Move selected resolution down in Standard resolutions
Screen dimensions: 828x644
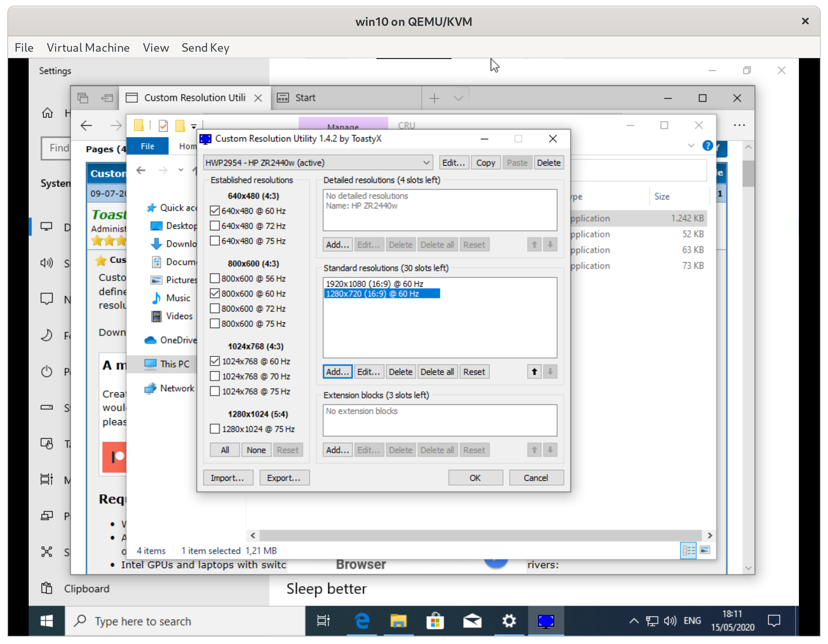[550, 371]
